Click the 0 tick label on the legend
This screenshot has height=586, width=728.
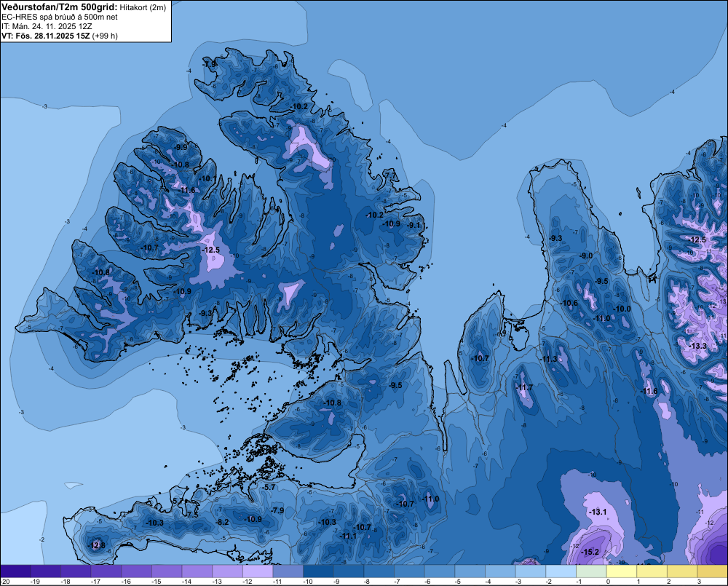(x=608, y=582)
